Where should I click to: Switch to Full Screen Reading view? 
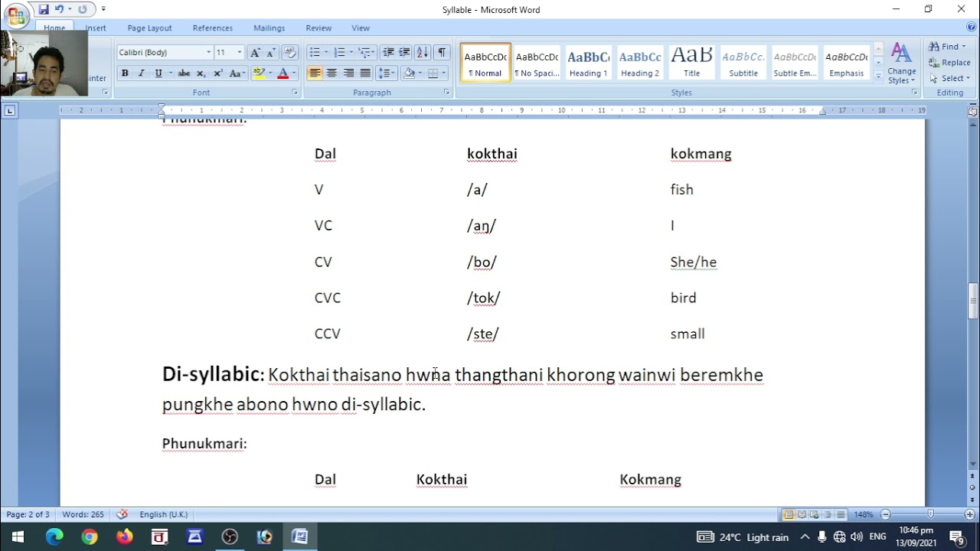coord(802,515)
